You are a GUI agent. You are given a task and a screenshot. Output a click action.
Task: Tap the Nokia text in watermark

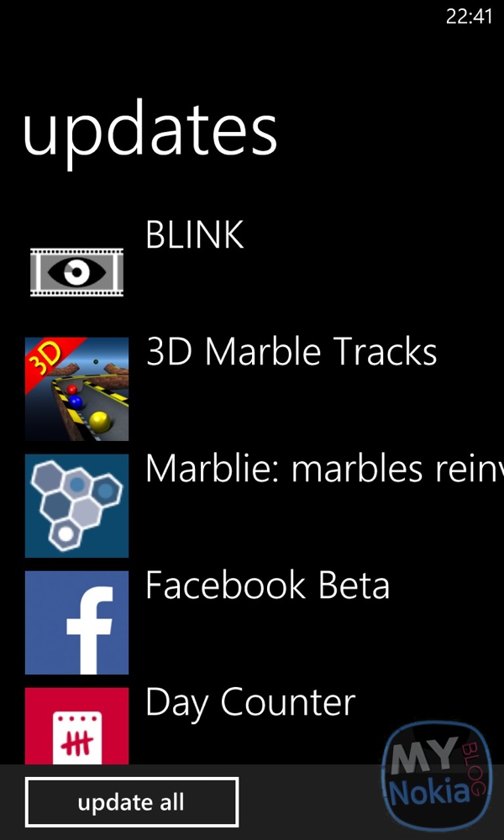click(428, 793)
